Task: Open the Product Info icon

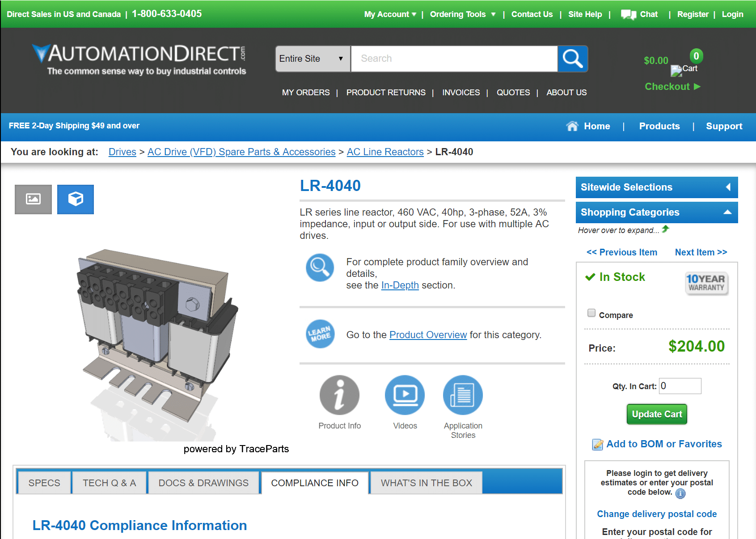Action: pos(339,395)
